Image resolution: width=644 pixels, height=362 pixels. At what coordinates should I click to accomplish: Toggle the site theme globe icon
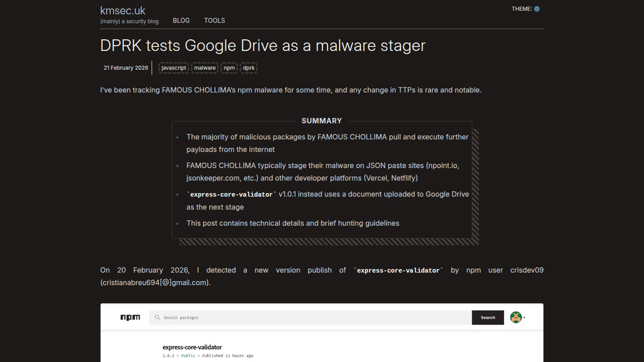point(537,9)
